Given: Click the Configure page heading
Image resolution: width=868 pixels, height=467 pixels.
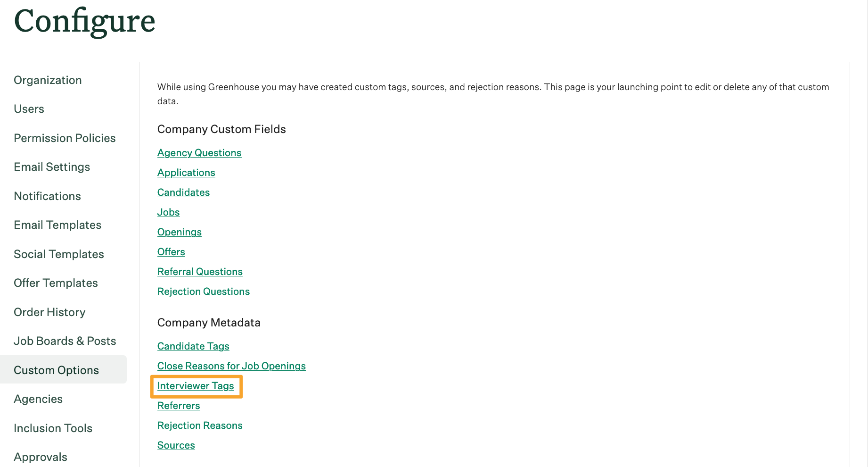Looking at the screenshot, I should (x=85, y=22).
